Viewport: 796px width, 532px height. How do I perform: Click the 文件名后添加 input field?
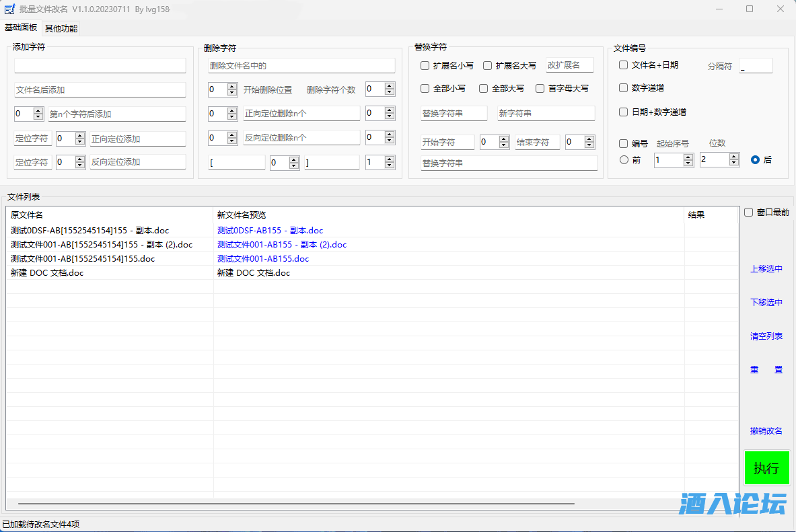(100, 90)
